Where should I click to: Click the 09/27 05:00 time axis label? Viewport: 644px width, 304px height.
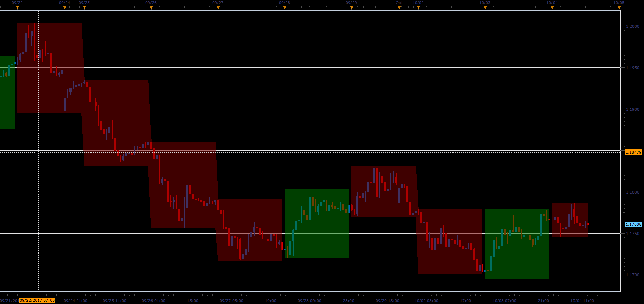click(232, 301)
